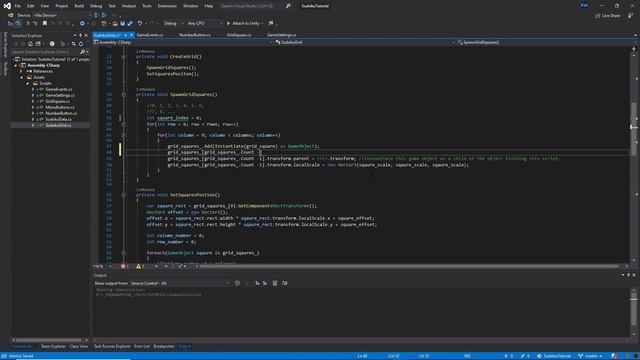Viewport: 640px width, 360px height.
Task: Click the warning count triangle icon
Action: point(138,266)
